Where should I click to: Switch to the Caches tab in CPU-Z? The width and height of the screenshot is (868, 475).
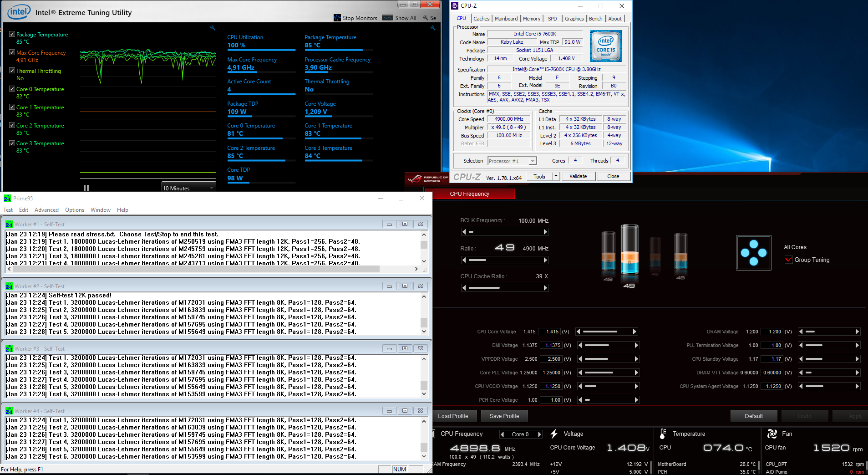pyautogui.click(x=481, y=19)
